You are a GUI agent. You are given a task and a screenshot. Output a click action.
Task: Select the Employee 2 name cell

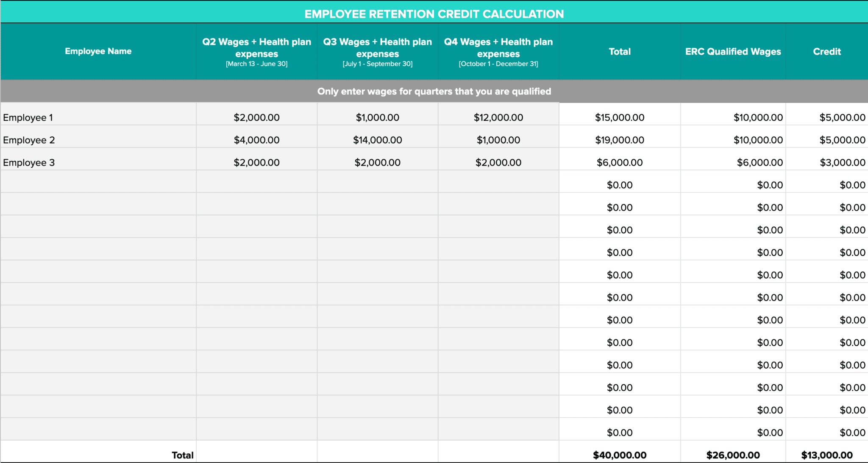click(x=29, y=139)
